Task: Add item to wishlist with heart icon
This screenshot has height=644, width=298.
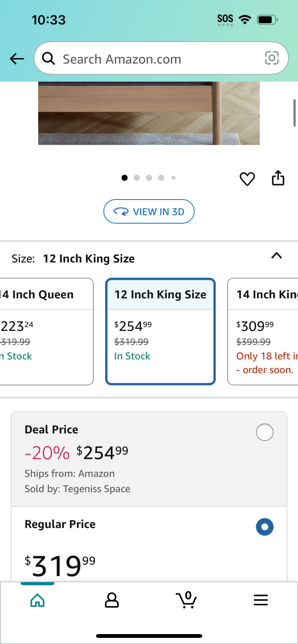Action: (x=247, y=179)
